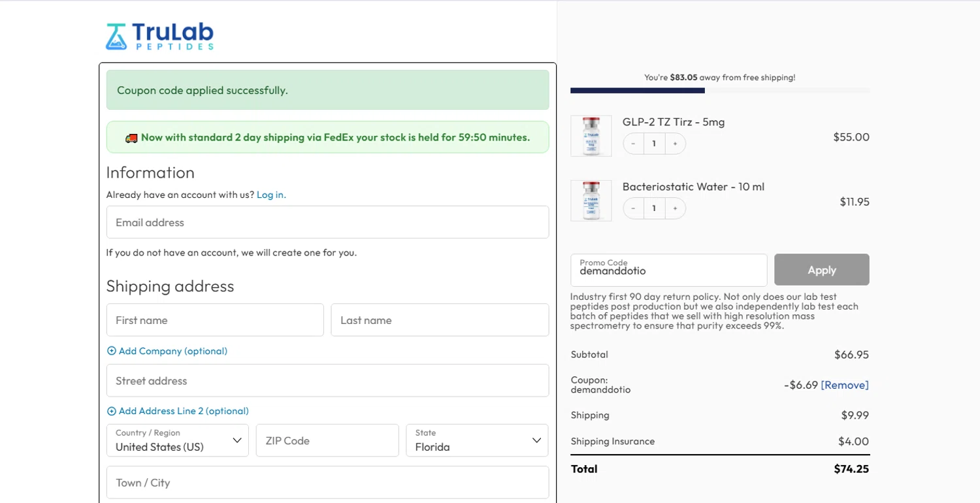
Task: Click the plus icon beside Add Address Line 2
Action: 112,411
